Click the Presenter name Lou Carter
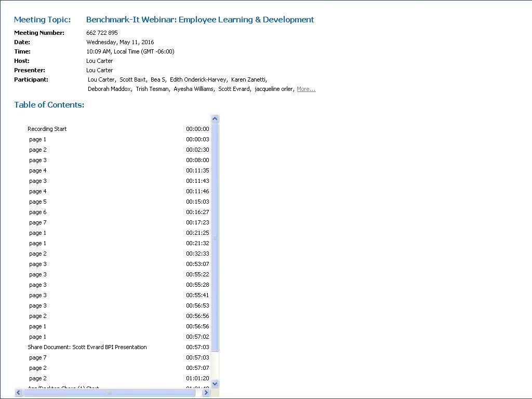The image size is (532, 399). 99,70
